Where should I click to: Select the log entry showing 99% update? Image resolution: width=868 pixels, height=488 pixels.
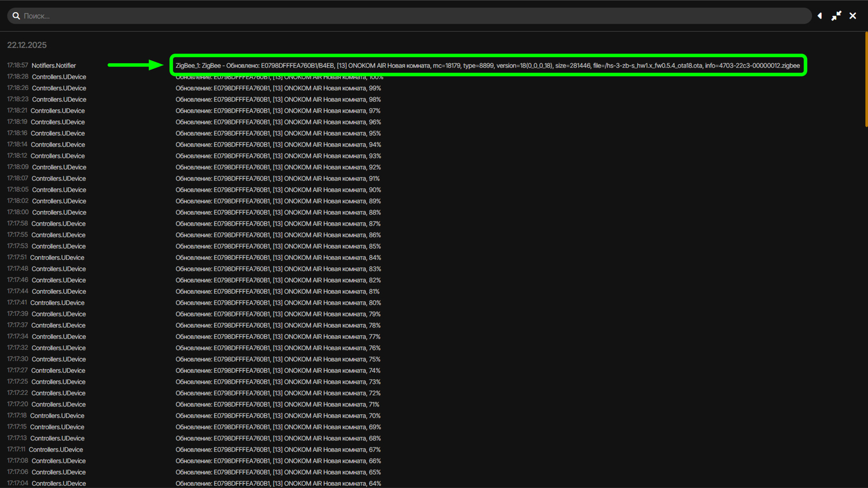pos(278,88)
